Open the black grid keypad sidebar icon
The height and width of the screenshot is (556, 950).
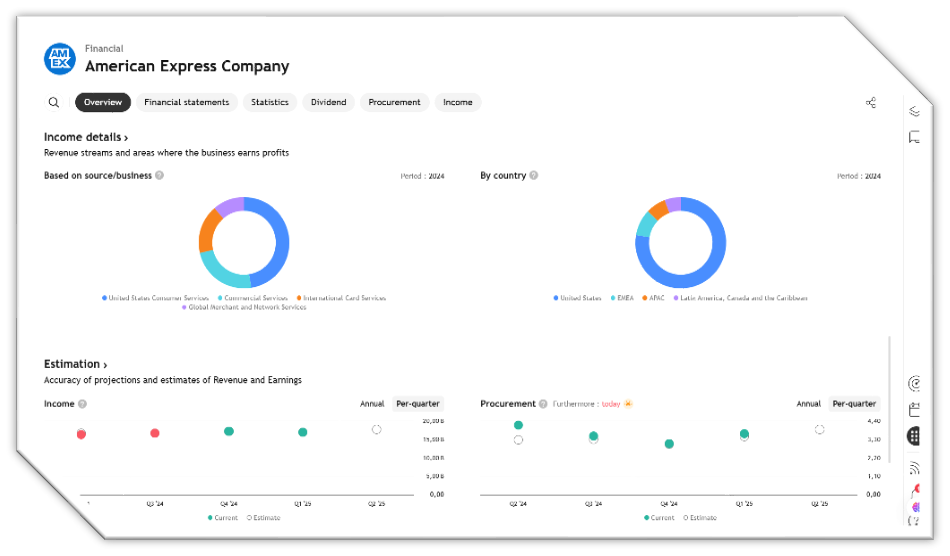click(x=914, y=435)
